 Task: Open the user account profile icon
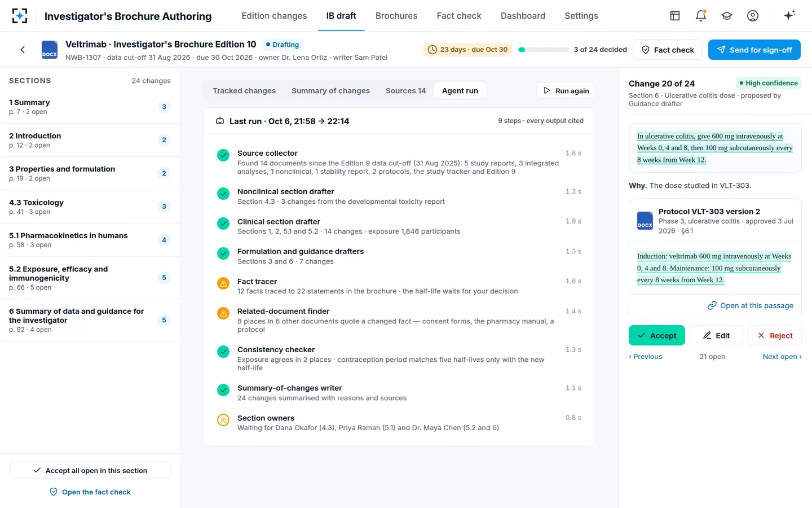[753, 16]
